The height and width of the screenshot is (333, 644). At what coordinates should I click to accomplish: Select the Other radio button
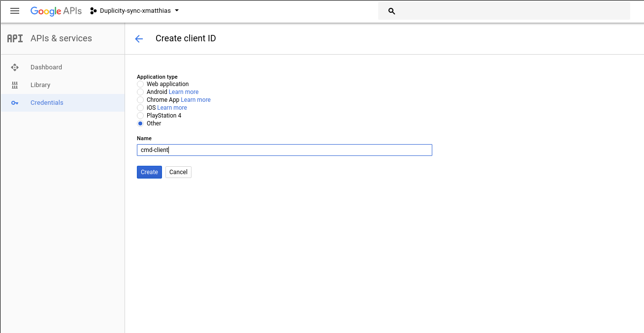tap(140, 123)
